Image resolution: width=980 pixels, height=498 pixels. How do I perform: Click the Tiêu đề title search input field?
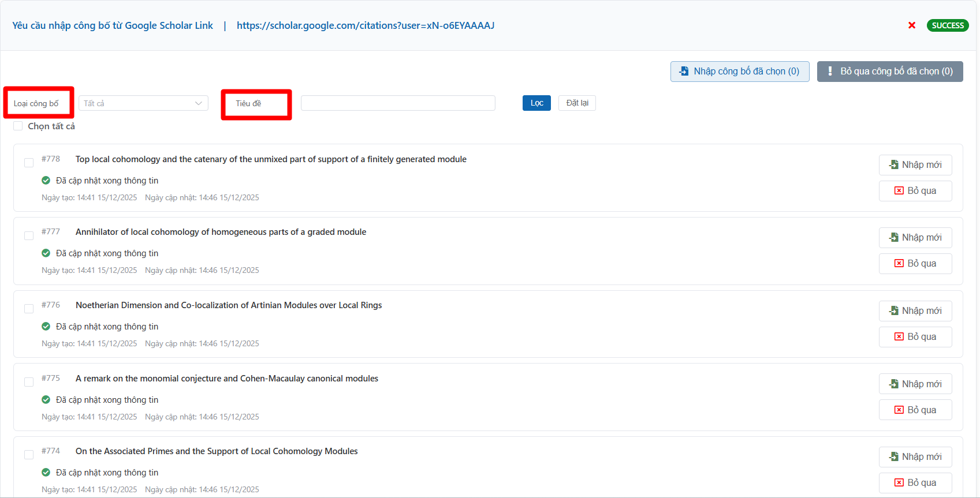click(398, 103)
